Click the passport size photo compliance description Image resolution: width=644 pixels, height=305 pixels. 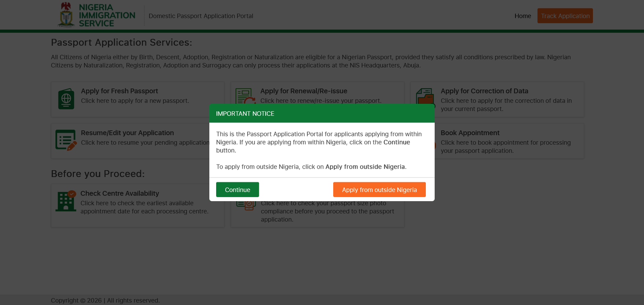[327, 211]
